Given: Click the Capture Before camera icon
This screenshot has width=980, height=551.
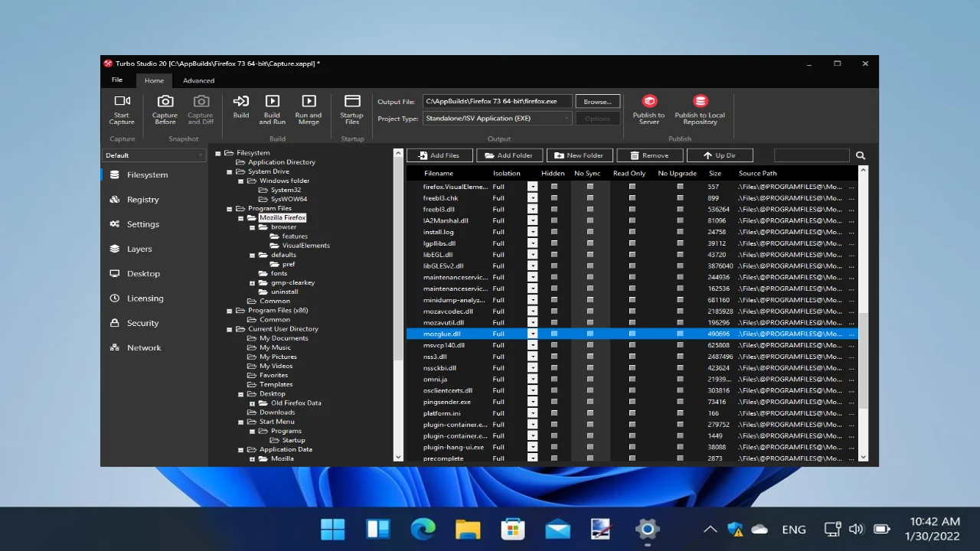Looking at the screenshot, I should (165, 101).
